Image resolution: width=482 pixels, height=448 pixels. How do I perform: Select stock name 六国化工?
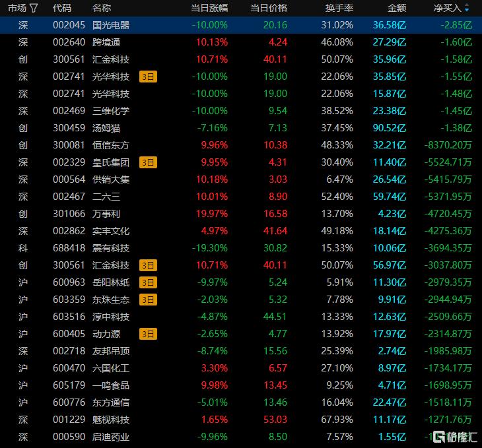point(111,368)
